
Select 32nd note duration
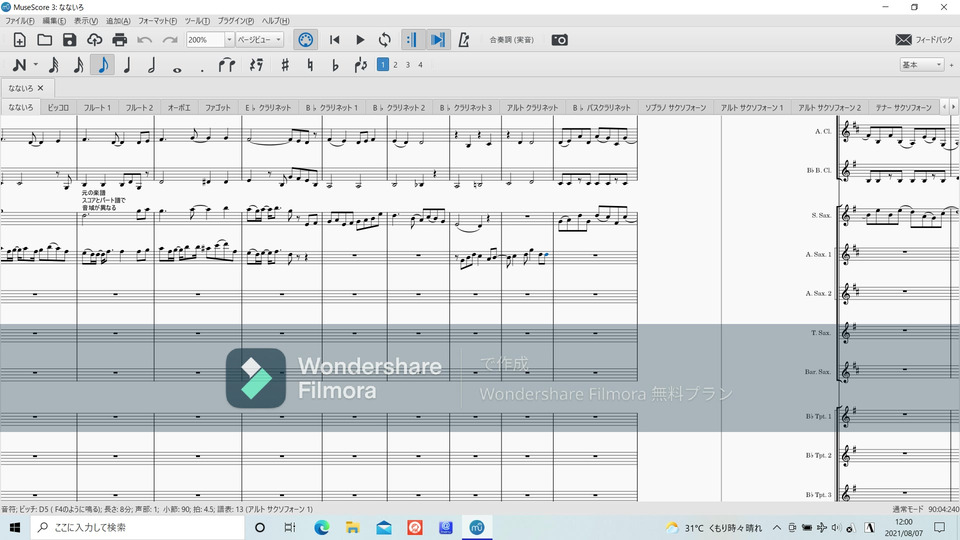pyautogui.click(x=53, y=65)
